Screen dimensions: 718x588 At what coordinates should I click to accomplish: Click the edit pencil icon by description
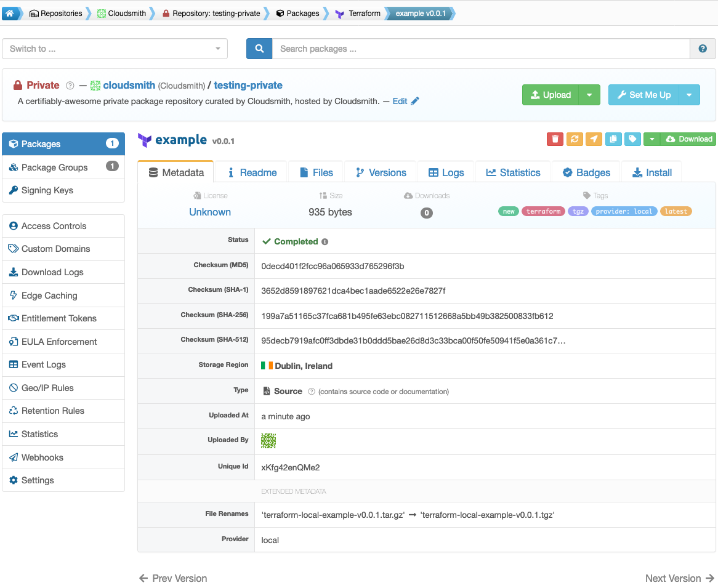(x=415, y=101)
